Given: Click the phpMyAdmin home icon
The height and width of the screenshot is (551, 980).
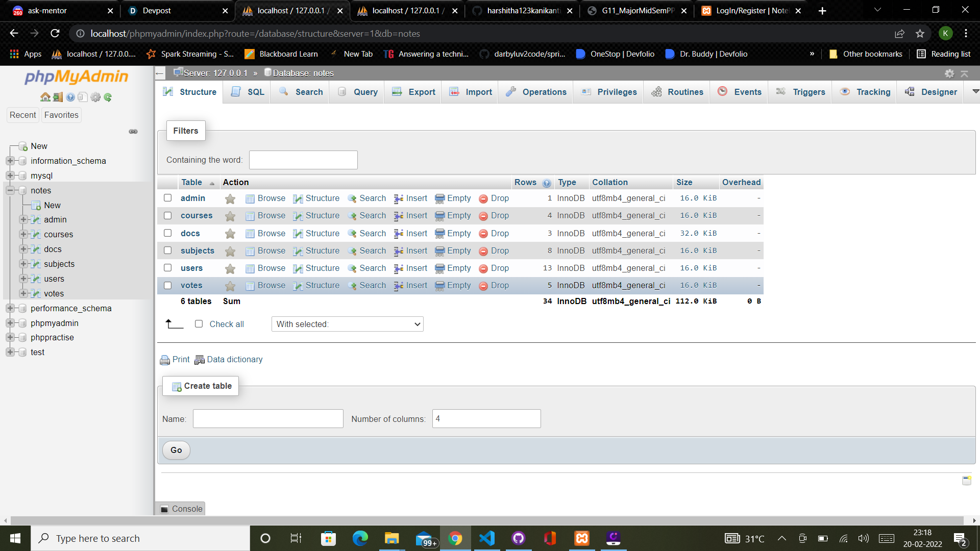Looking at the screenshot, I should 45,97.
